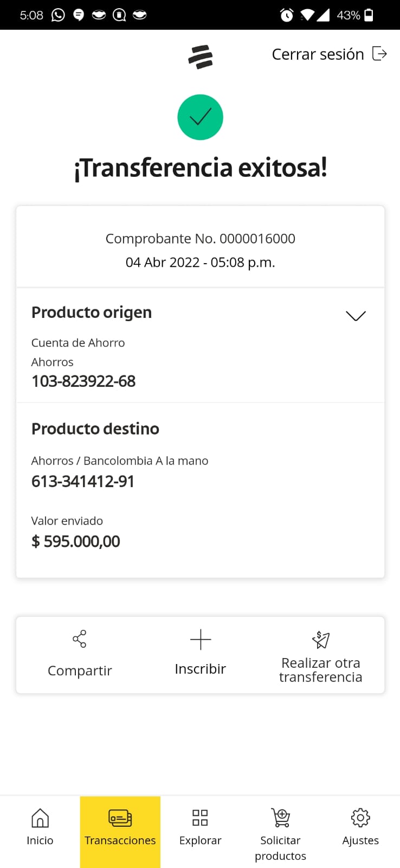Tap the green success checkmark circle

(200, 117)
